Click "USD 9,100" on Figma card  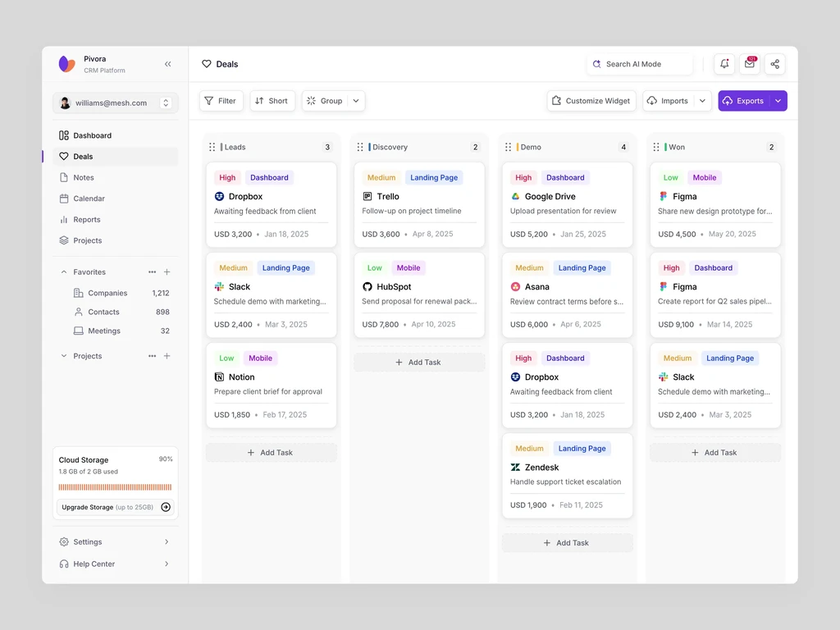coord(676,324)
